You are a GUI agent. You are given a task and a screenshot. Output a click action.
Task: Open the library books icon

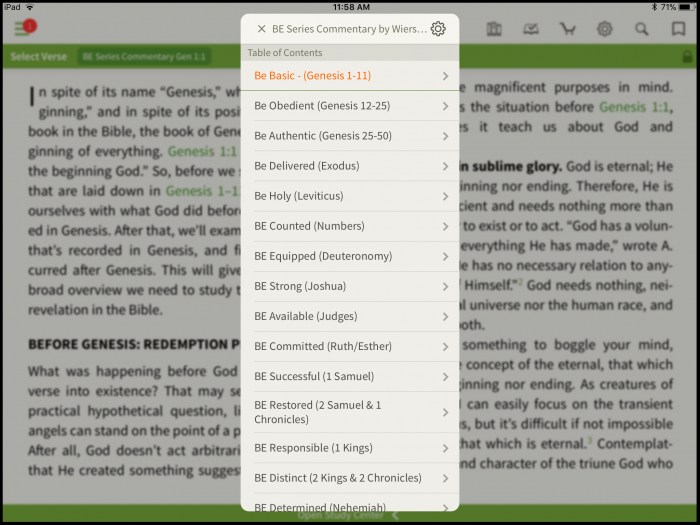[494, 29]
